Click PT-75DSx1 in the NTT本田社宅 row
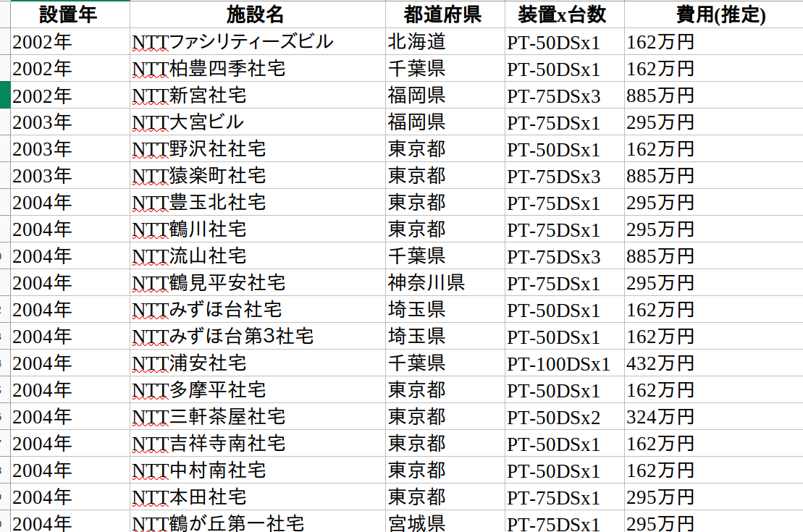This screenshot has width=803, height=532. (x=564, y=497)
